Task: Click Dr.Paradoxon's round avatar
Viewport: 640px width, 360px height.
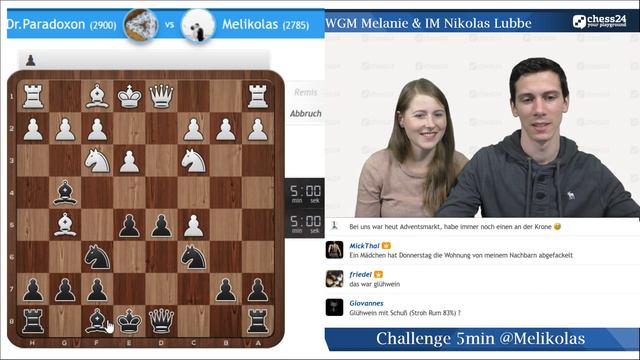Action: (x=141, y=25)
